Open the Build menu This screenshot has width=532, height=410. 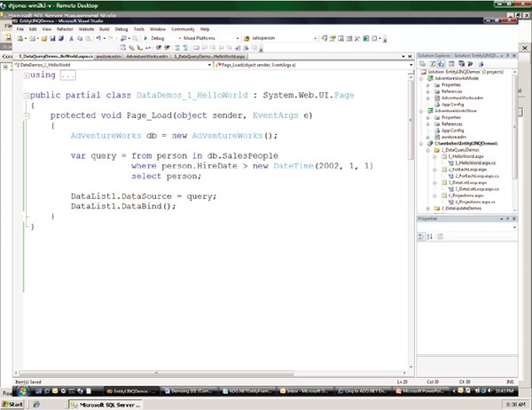[x=104, y=29]
